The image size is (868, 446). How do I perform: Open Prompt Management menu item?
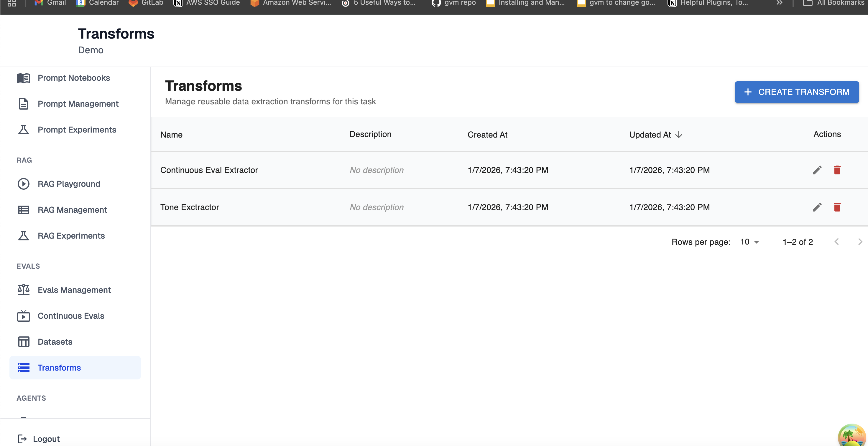coord(78,104)
